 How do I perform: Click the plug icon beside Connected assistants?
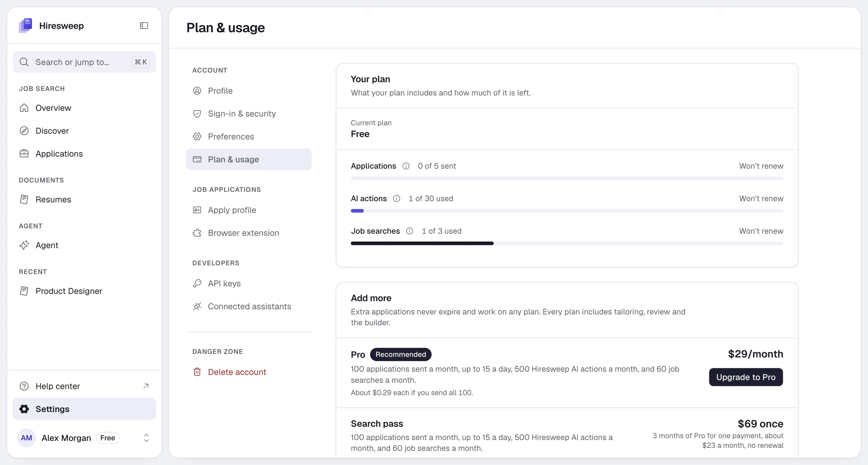197,306
